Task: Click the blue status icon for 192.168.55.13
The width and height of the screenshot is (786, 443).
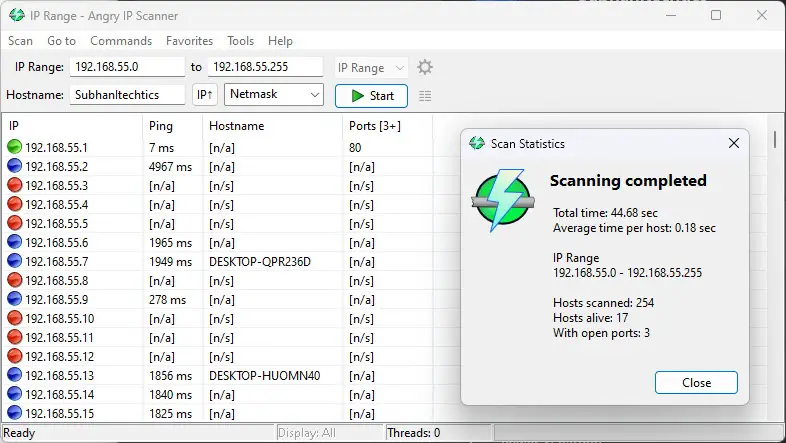Action: (x=15, y=375)
